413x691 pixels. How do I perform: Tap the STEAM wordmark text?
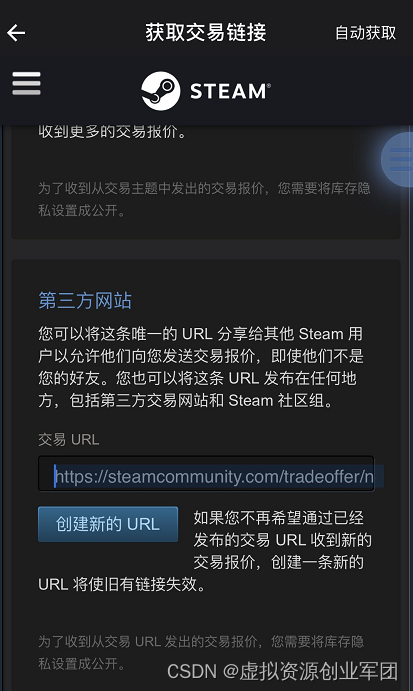point(230,91)
